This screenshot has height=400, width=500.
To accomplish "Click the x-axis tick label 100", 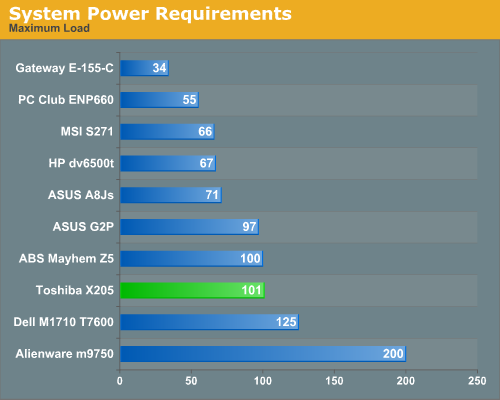I will click(263, 381).
